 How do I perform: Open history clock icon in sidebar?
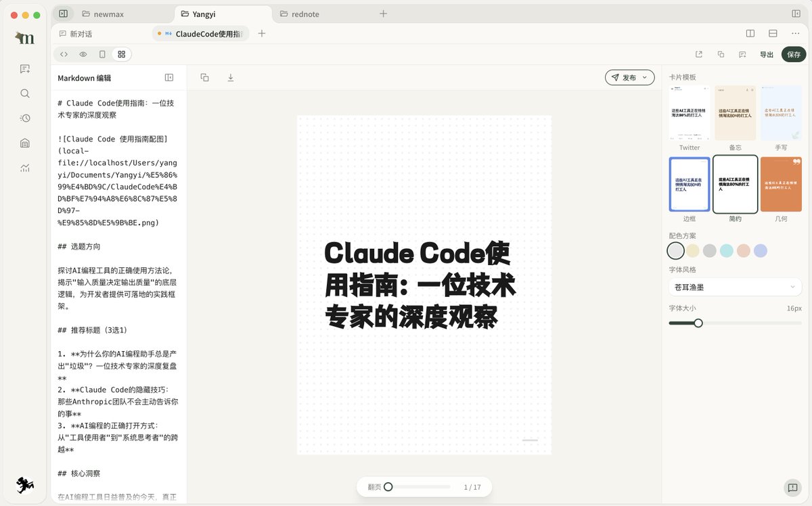(25, 118)
